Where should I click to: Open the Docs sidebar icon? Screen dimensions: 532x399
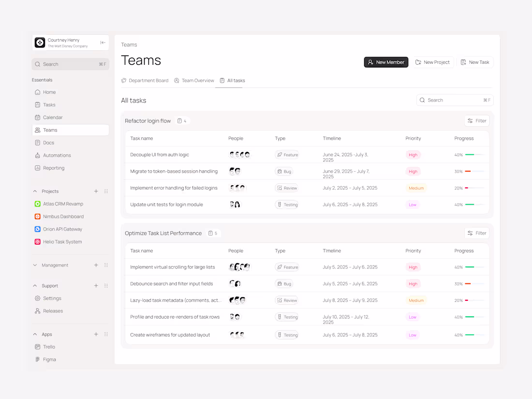[37, 142]
